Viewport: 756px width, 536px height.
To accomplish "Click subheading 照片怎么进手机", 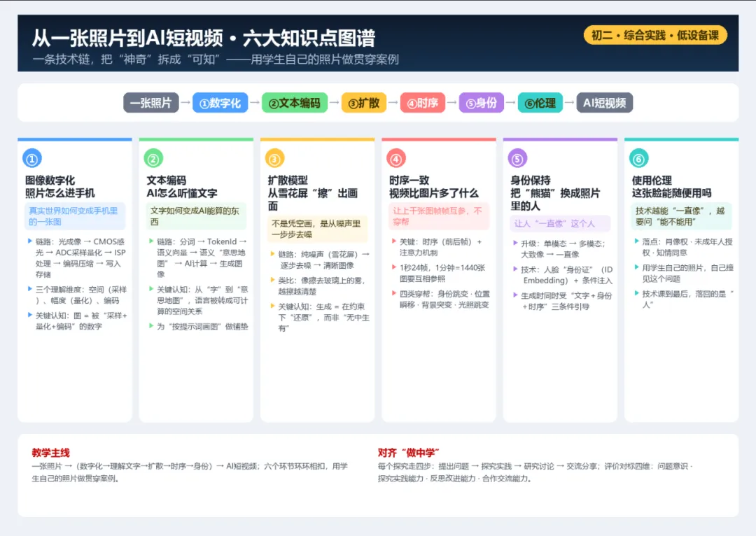I will (60, 193).
